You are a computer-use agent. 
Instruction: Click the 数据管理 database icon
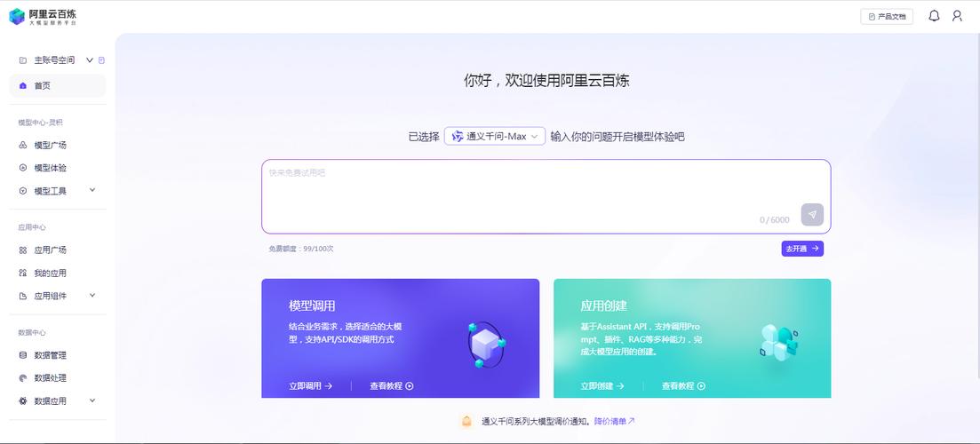pyautogui.click(x=23, y=355)
